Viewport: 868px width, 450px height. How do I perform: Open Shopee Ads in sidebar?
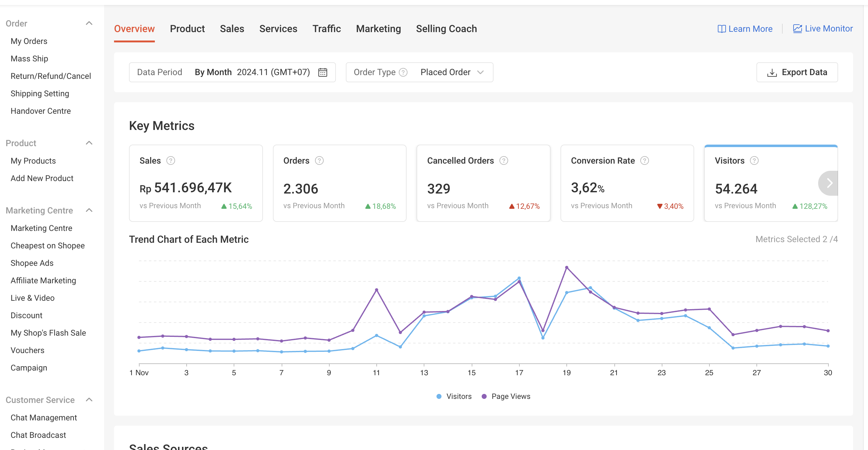tap(32, 263)
